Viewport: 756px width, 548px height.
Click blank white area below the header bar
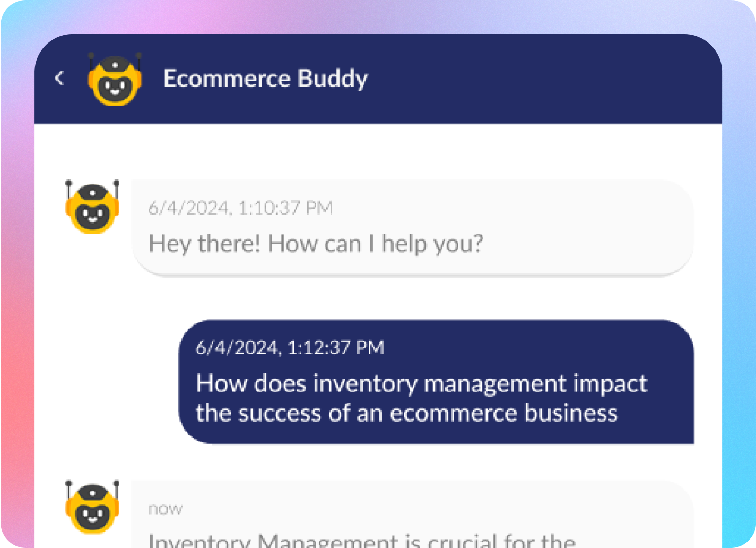coord(378,151)
